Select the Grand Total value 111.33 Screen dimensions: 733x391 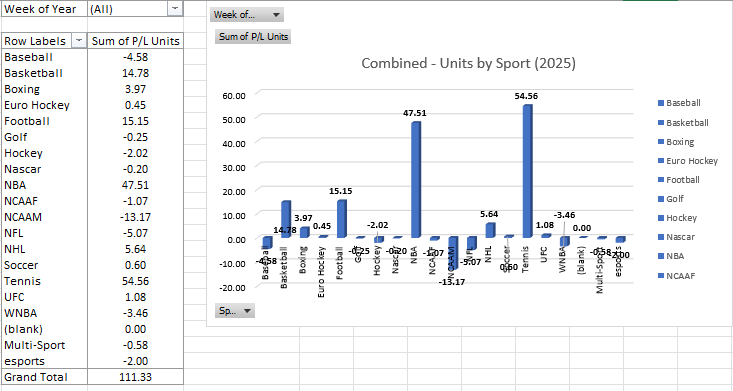(136, 377)
